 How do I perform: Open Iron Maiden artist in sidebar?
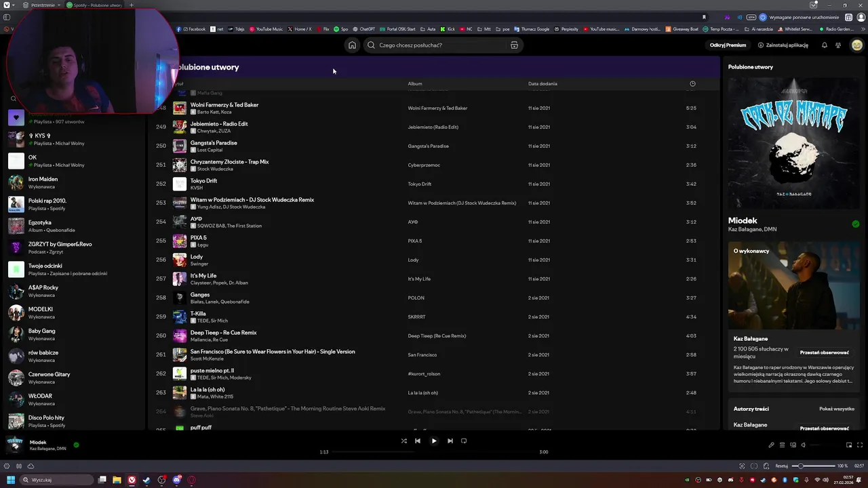tap(76, 183)
